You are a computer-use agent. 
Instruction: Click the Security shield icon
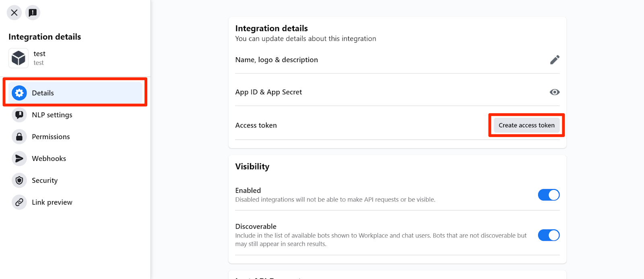coord(19,180)
